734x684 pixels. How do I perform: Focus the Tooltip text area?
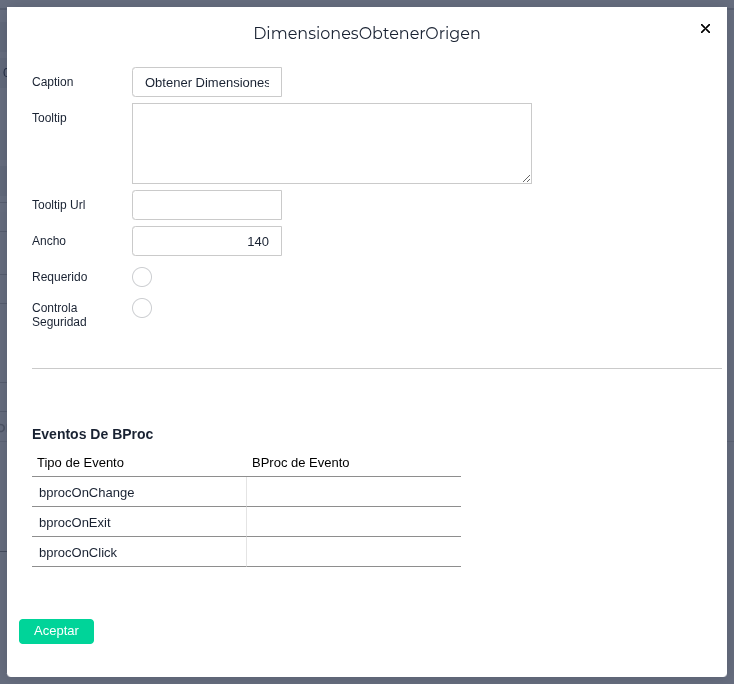click(x=331, y=143)
